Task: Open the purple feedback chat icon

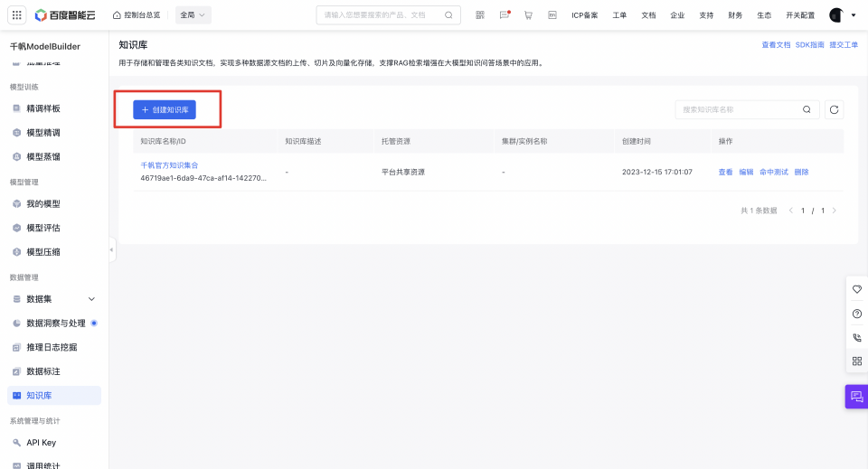Action: pyautogui.click(x=856, y=397)
